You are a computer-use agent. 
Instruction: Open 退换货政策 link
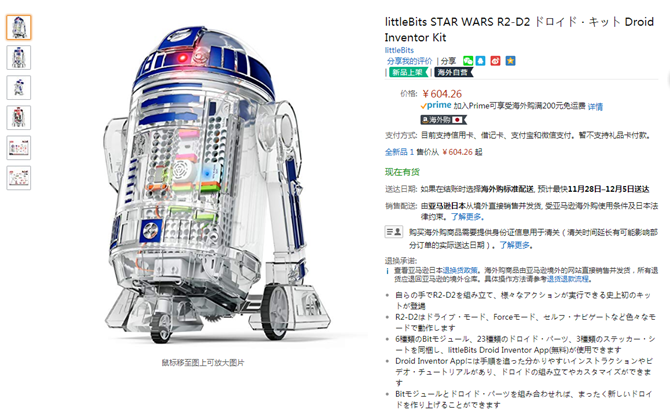click(x=460, y=270)
